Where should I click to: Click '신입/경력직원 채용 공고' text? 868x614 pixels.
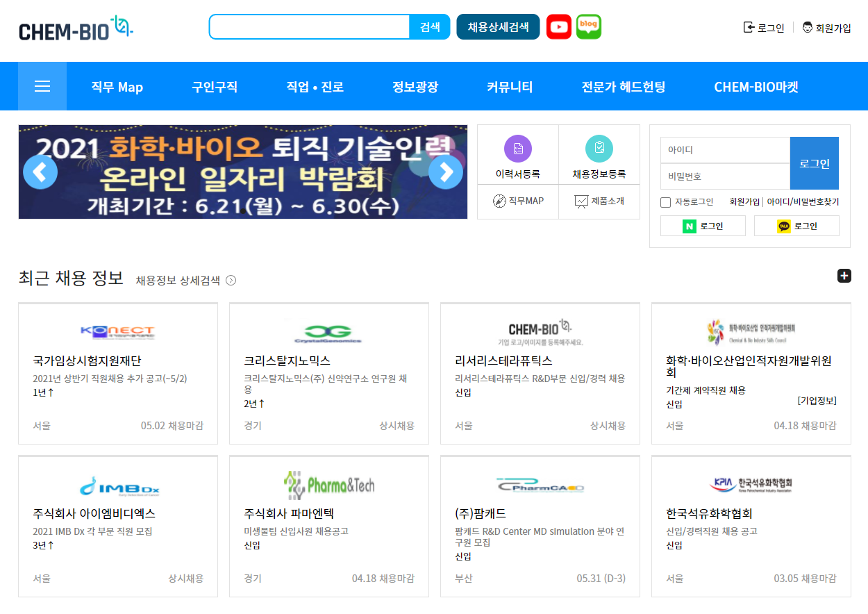tap(712, 531)
